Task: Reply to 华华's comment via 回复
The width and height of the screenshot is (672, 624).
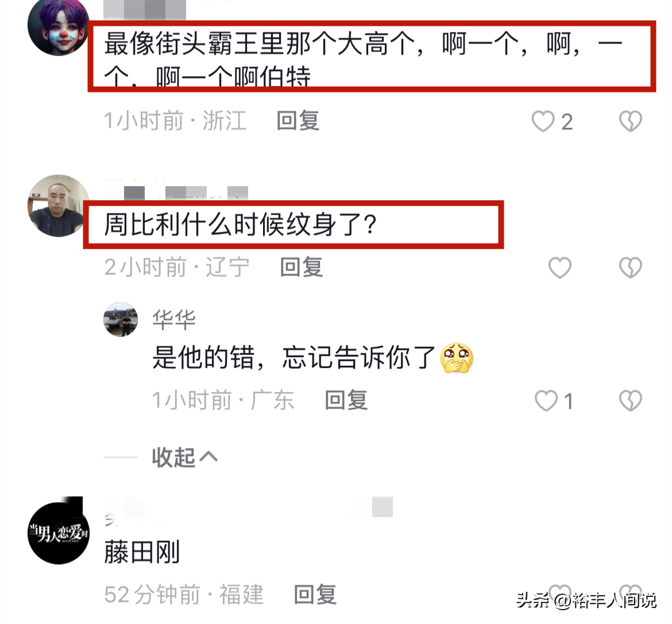Action: pyautogui.click(x=346, y=400)
